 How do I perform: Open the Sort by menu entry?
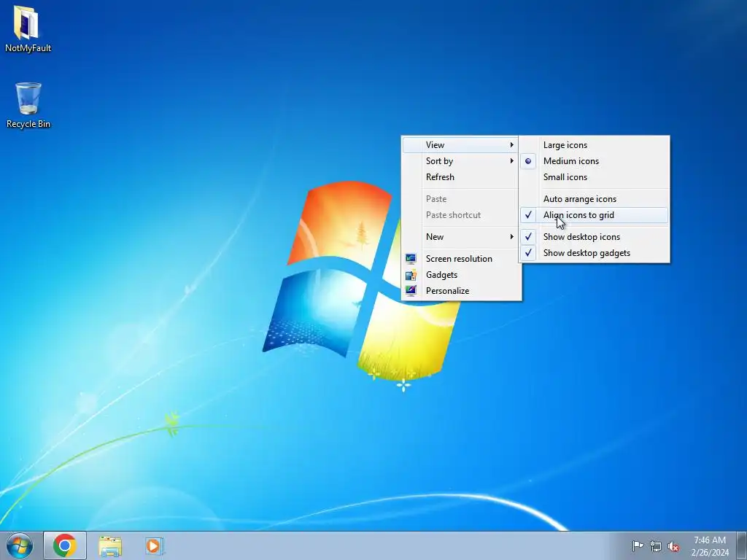click(460, 161)
